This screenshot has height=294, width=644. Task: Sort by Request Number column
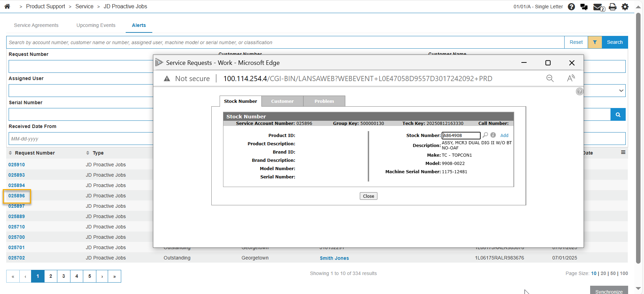(x=35, y=153)
